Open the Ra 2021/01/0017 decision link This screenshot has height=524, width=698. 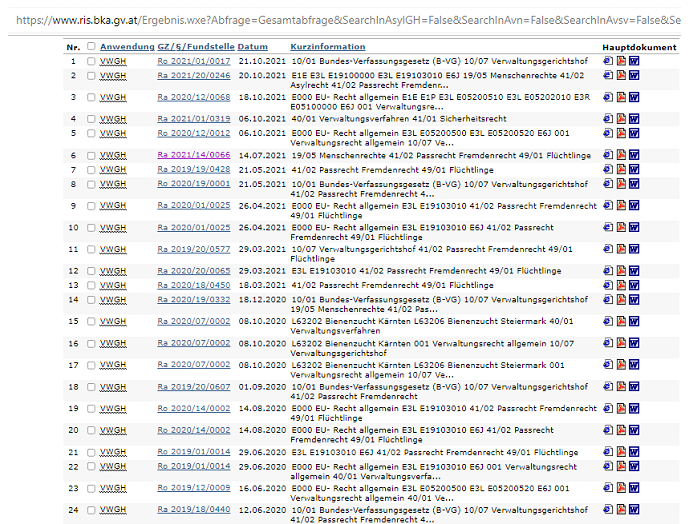193,62
